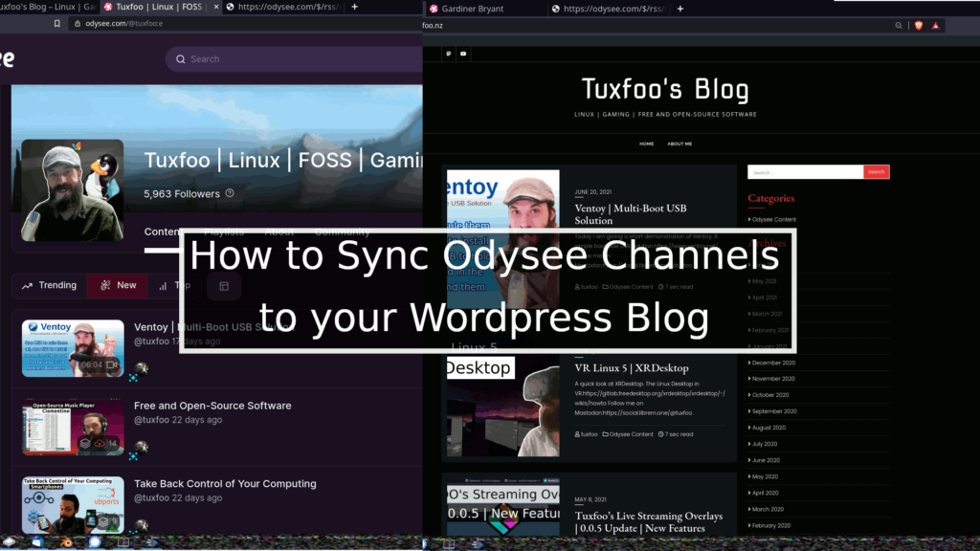Open the October 2020 archive
Image resolution: width=980 pixels, height=551 pixels.
click(x=770, y=395)
